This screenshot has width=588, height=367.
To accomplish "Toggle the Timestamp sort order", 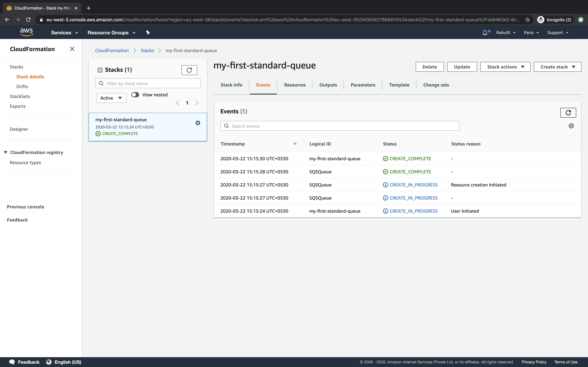I will click(295, 144).
